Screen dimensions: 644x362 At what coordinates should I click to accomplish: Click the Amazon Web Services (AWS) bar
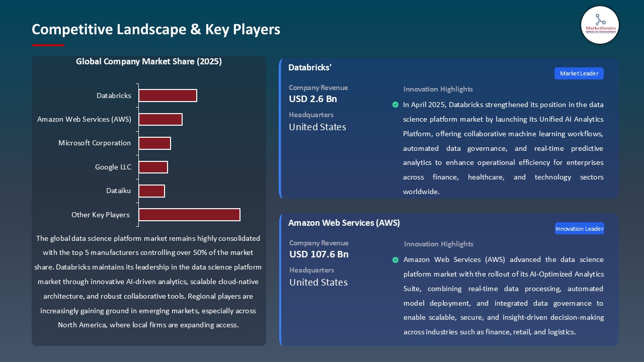click(x=160, y=119)
